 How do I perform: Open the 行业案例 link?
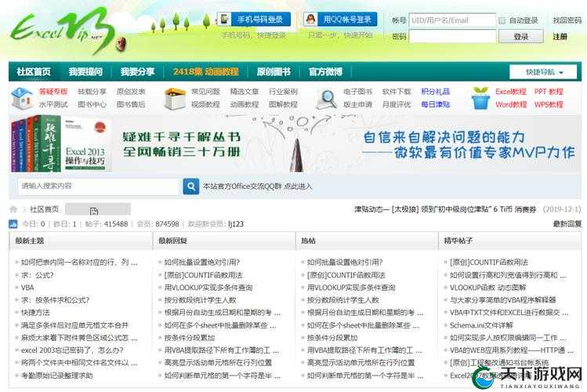[x=283, y=92]
